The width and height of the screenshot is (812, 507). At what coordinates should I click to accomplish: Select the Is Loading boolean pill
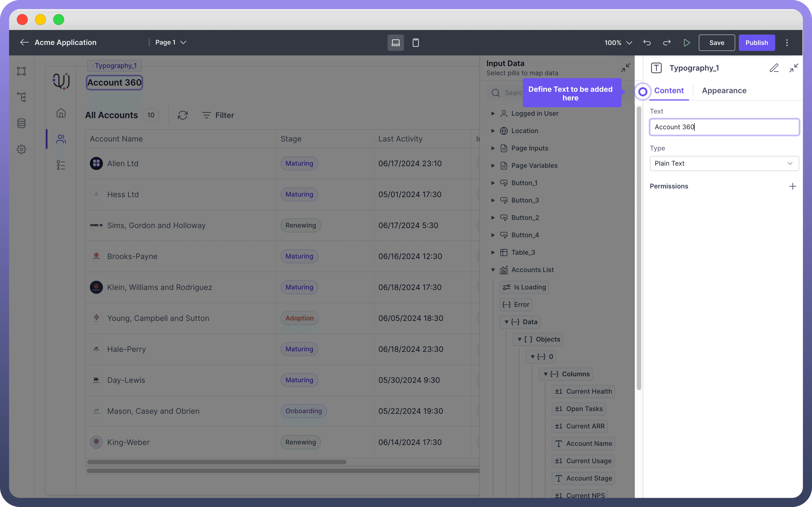pos(524,287)
